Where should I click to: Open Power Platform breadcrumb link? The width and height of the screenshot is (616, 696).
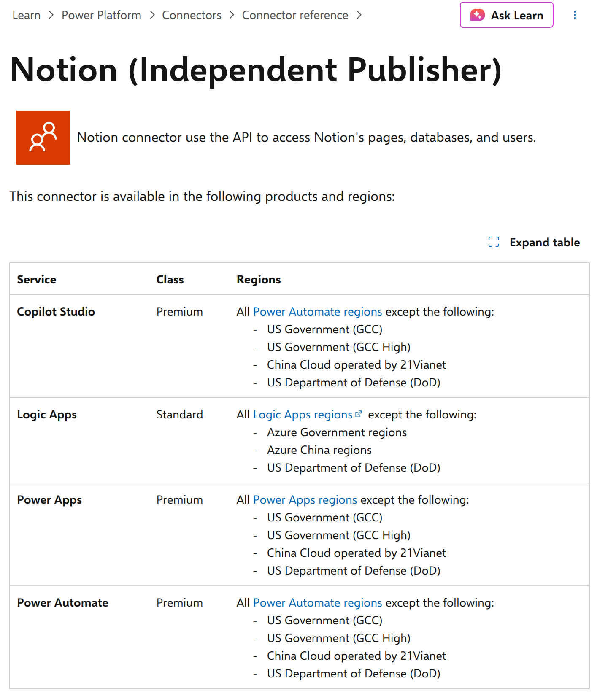click(x=102, y=15)
